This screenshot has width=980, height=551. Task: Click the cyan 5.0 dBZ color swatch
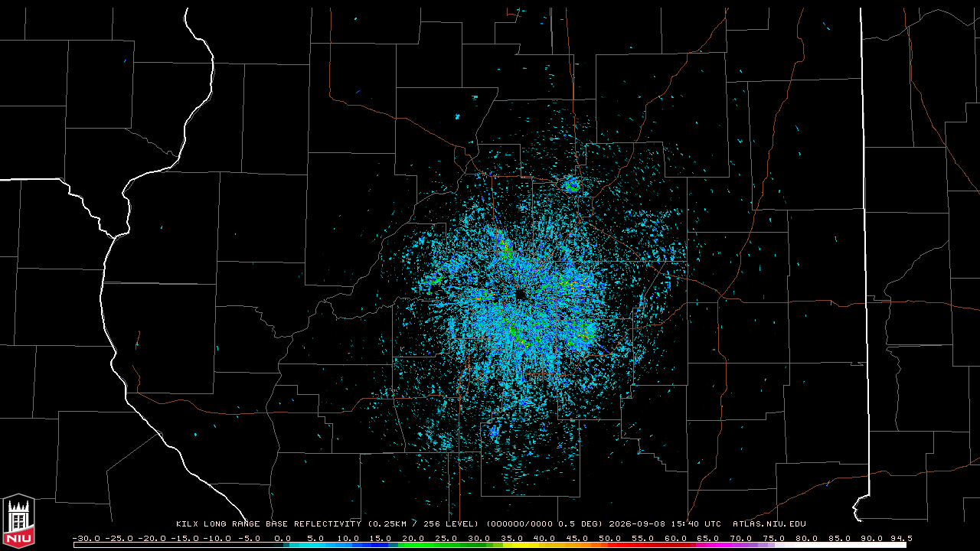tap(316, 545)
